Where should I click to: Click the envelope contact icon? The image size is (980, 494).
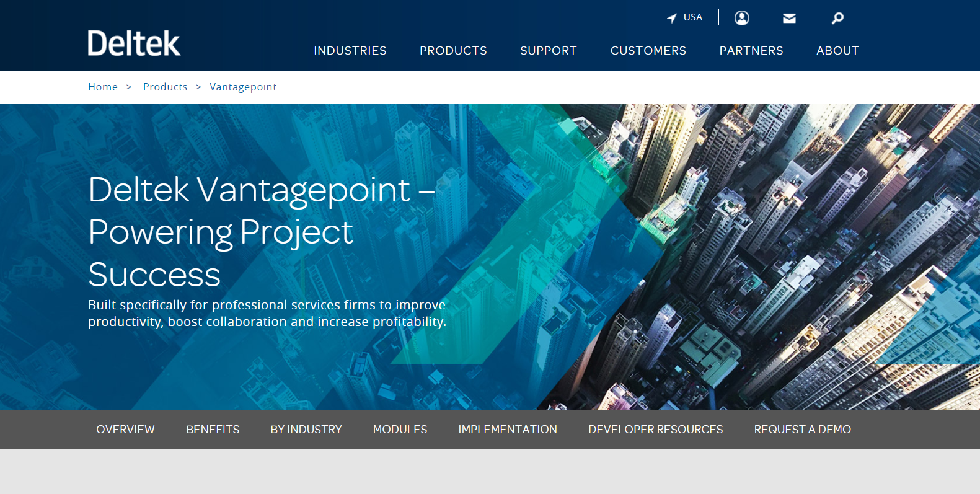789,18
